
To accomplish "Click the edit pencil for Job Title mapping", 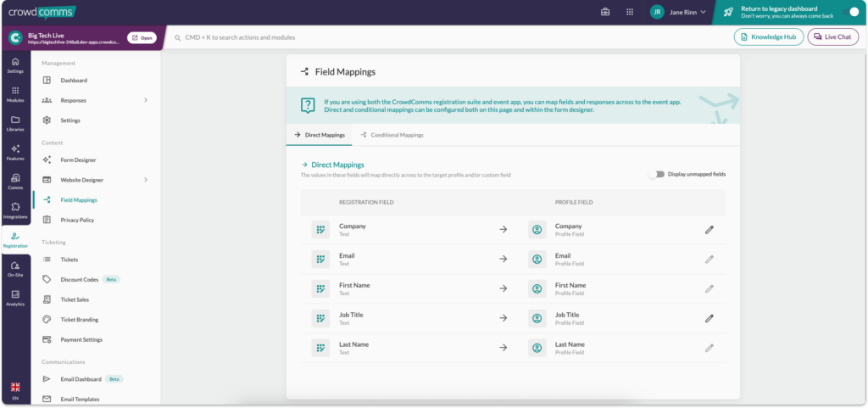I will (x=709, y=318).
